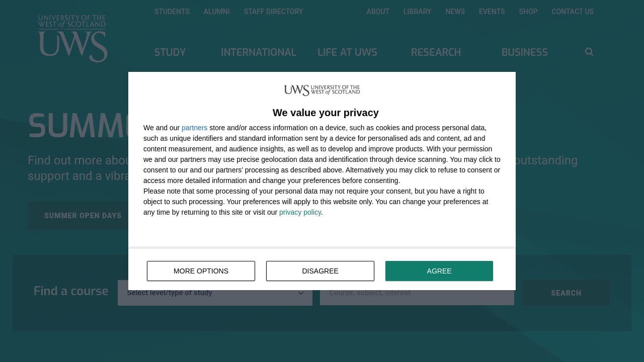Click the UWS logo in privacy dialog
The width and height of the screenshot is (644, 362).
pyautogui.click(x=322, y=90)
